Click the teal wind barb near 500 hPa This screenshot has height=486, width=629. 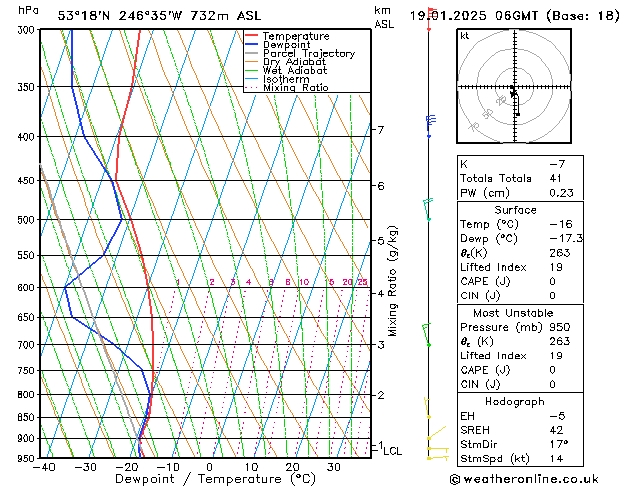428,209
